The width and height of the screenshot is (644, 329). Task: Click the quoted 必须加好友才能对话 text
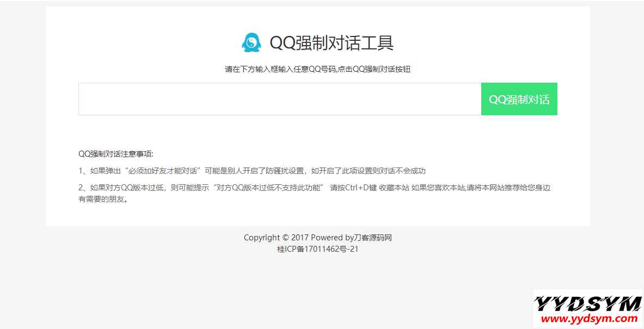[x=163, y=171]
